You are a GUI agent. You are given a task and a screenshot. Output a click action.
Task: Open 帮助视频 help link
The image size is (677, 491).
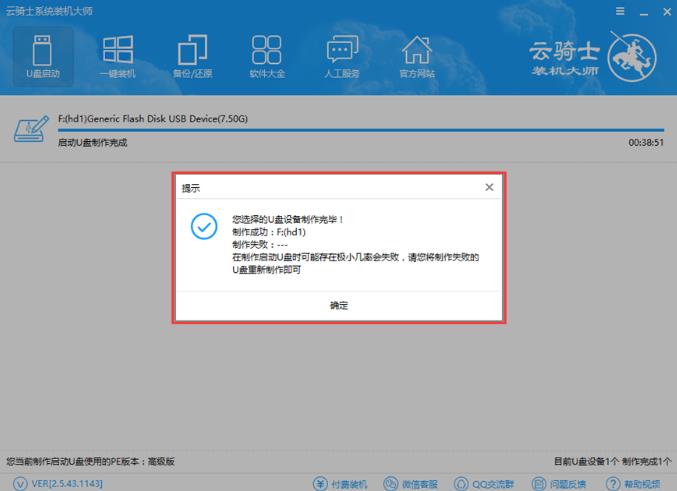(x=633, y=484)
